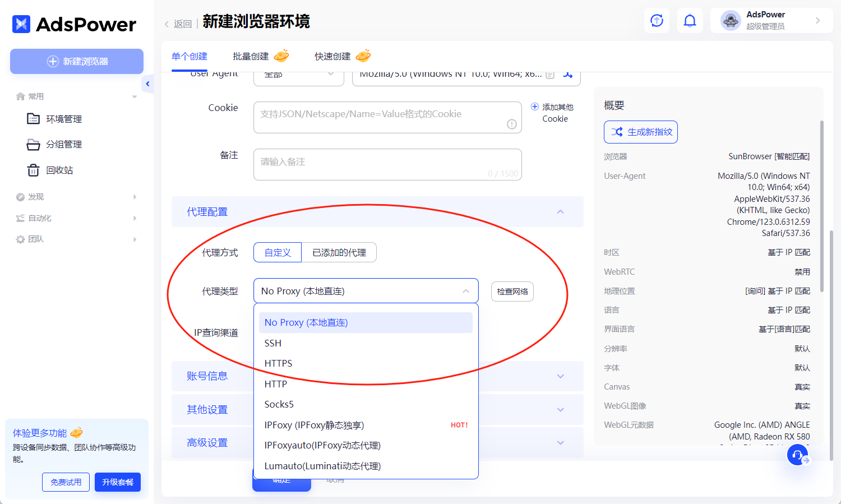Click 添加其他 Cookie link
Screen dimensions: 841x504
552,113
